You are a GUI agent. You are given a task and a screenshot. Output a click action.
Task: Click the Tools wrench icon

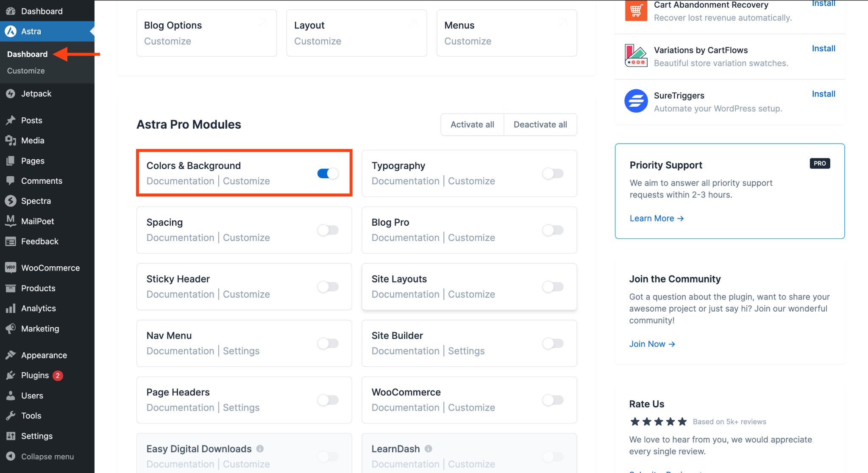point(11,416)
